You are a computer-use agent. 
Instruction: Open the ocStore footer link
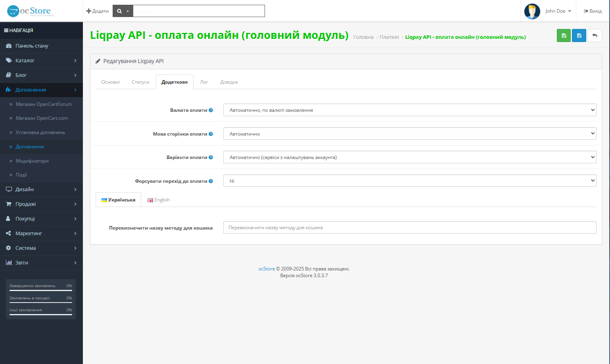click(x=267, y=269)
